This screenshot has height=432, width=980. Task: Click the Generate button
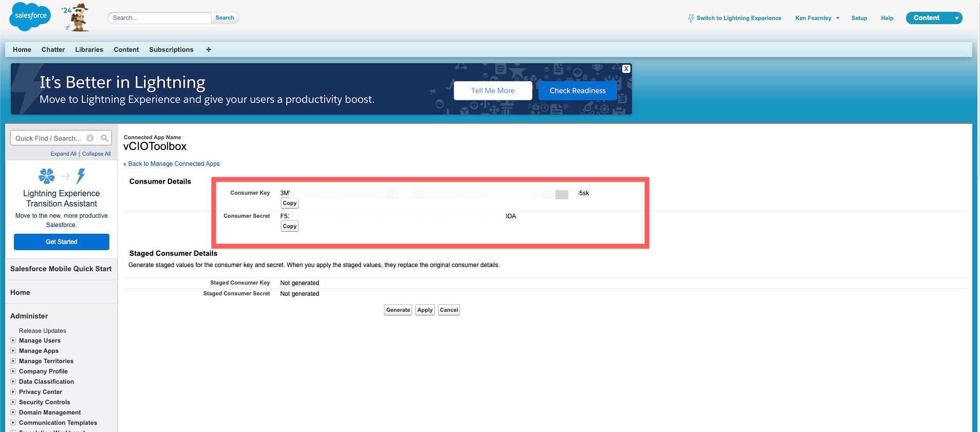point(398,310)
